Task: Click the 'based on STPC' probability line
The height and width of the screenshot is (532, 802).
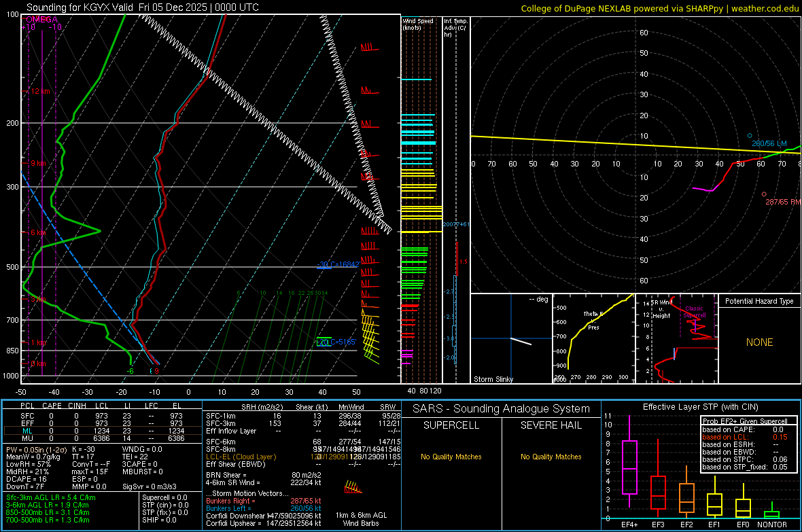Action: (745, 459)
